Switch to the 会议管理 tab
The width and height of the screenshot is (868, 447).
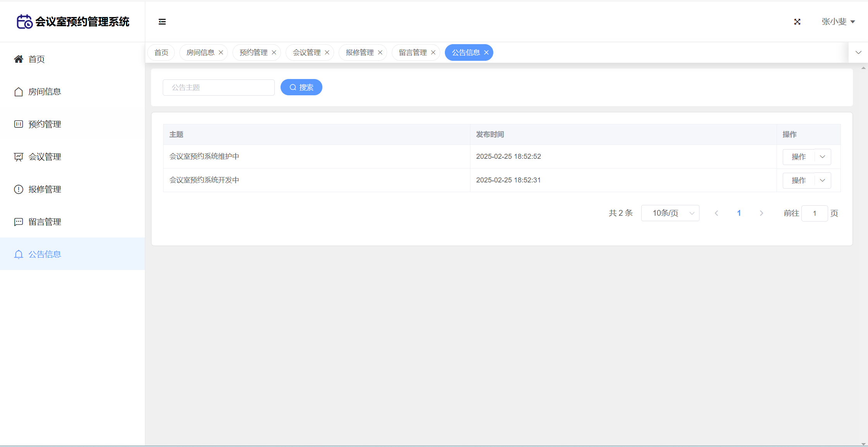307,53
